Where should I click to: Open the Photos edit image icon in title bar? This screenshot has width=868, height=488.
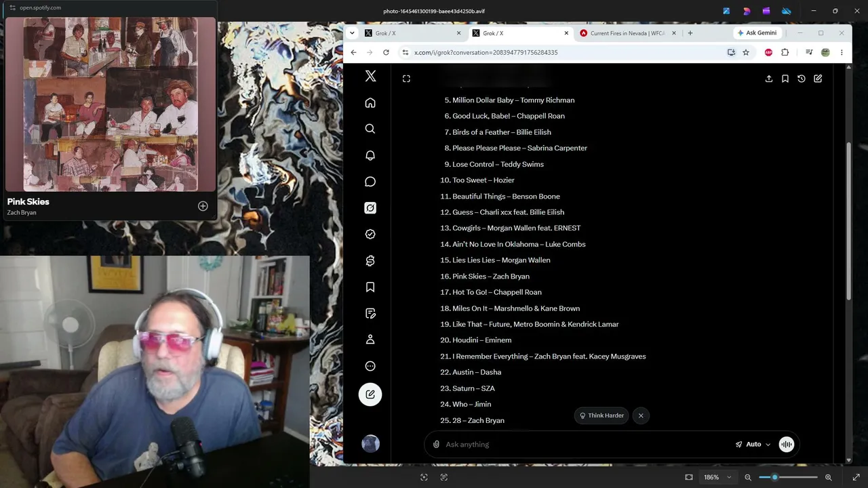pos(727,11)
